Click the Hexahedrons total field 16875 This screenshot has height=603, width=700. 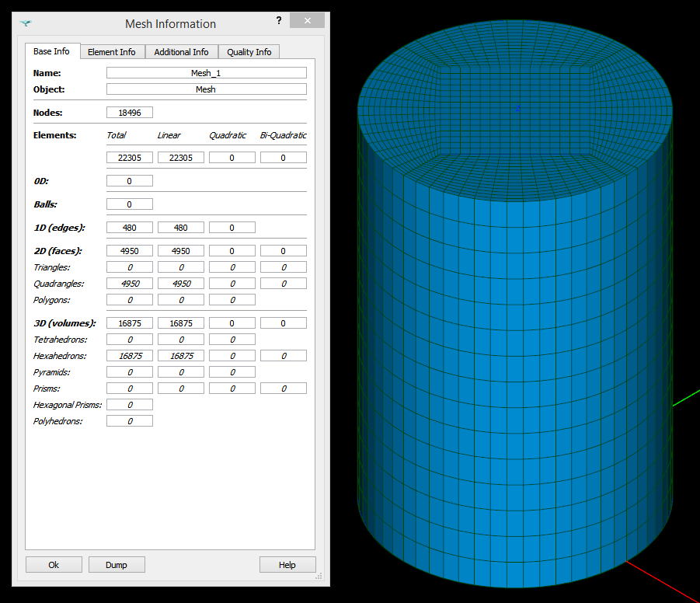129,356
